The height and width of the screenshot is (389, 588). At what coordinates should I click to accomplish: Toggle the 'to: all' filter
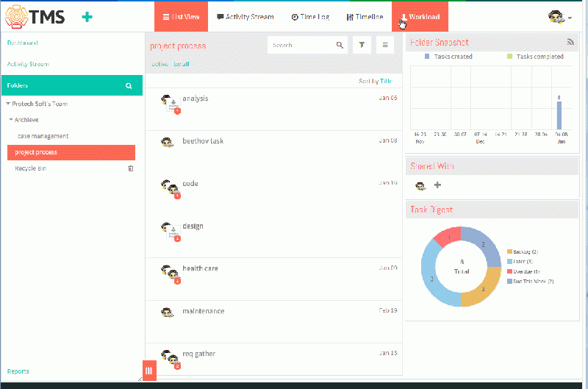(182, 64)
